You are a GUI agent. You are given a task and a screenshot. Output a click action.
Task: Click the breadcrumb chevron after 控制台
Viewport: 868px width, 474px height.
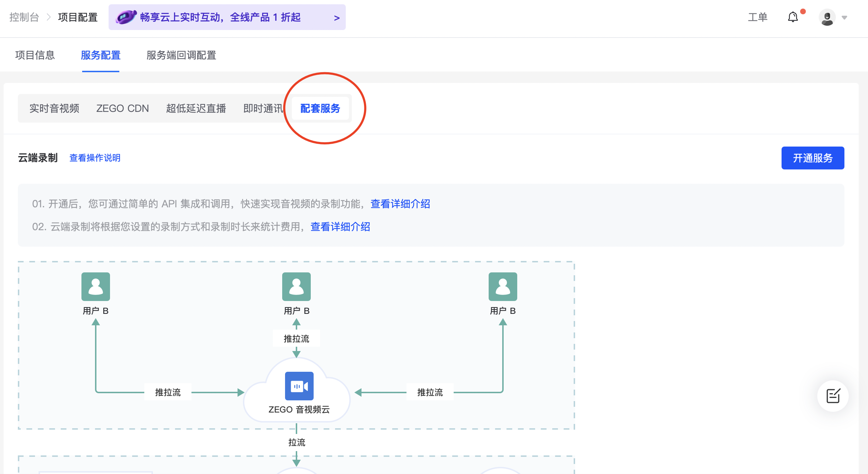click(49, 17)
